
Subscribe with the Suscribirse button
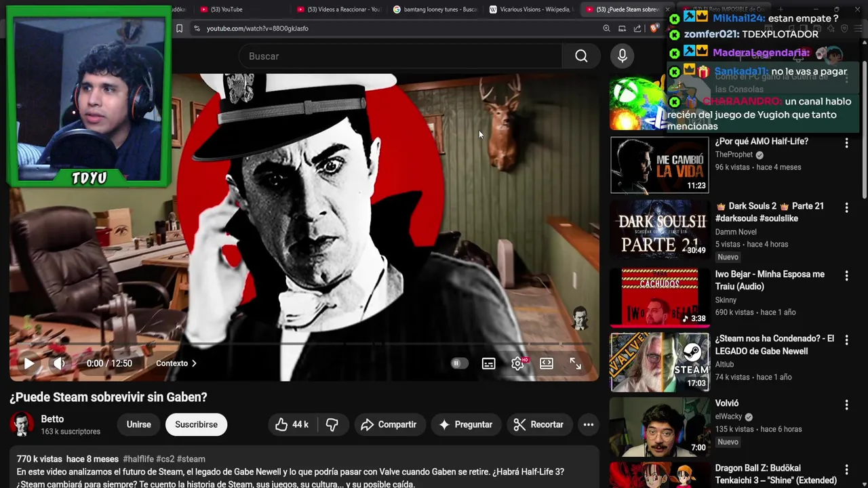point(196,424)
